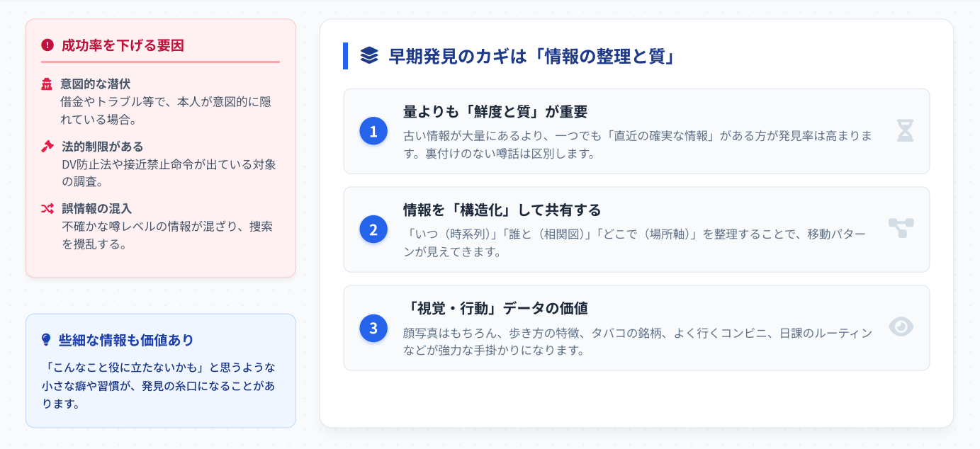This screenshot has width=980, height=449.
Task: Click the shuffle icon beside 誤情報の混入
Action: (47, 209)
